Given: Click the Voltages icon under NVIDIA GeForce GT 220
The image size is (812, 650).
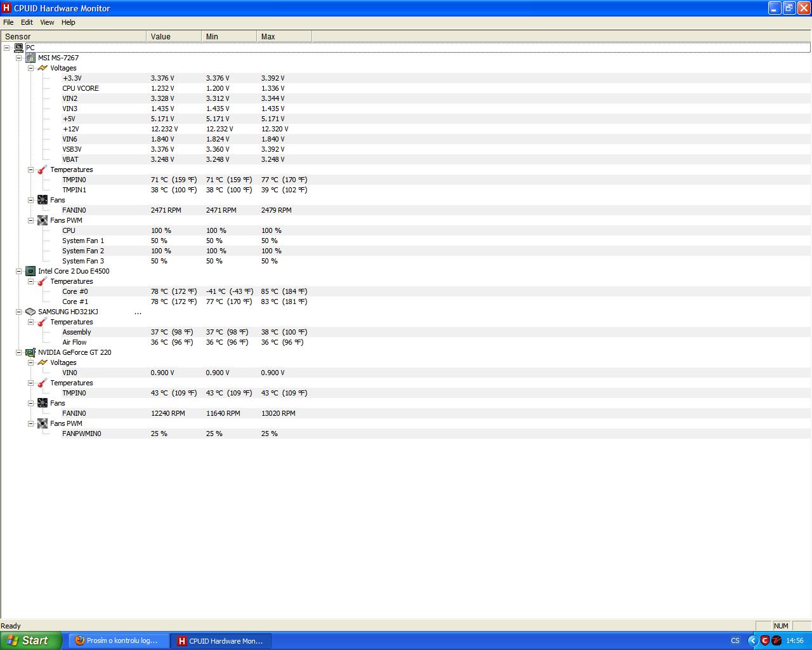Looking at the screenshot, I should 43,362.
